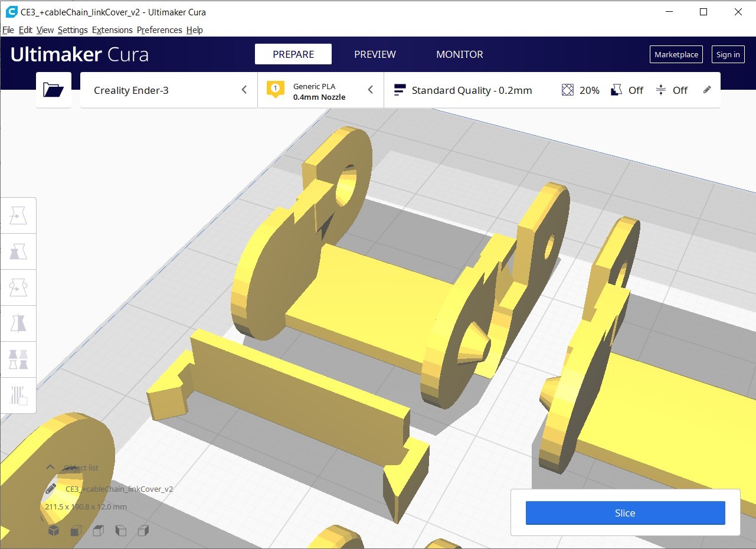Switch to the top view cube icon

click(x=99, y=531)
